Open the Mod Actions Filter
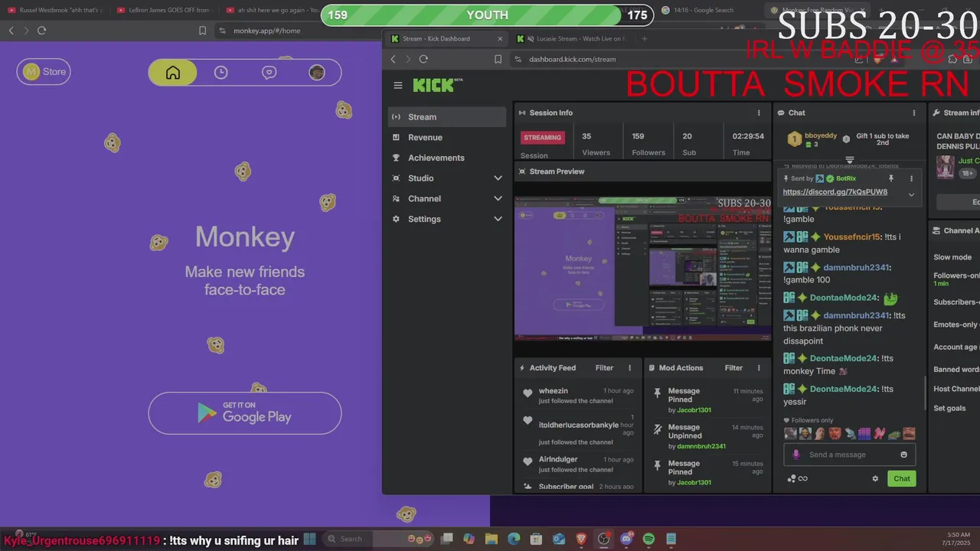The width and height of the screenshot is (980, 551). (733, 368)
